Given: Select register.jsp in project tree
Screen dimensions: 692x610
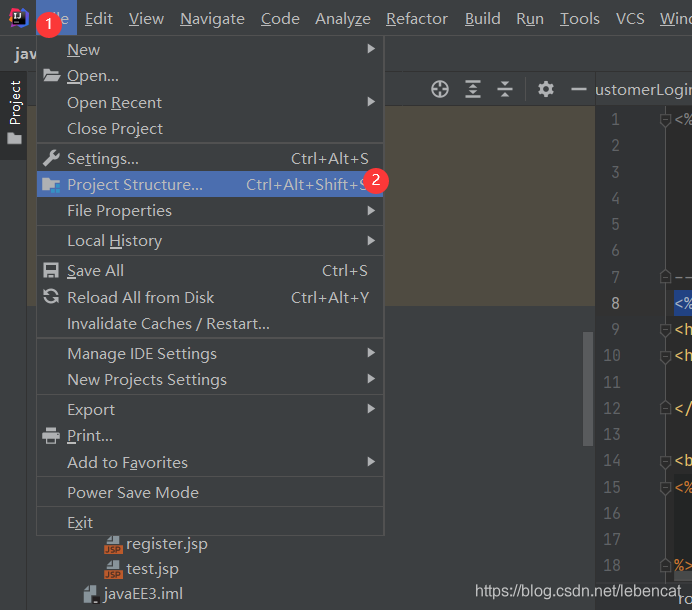Looking at the screenshot, I should pos(167,544).
